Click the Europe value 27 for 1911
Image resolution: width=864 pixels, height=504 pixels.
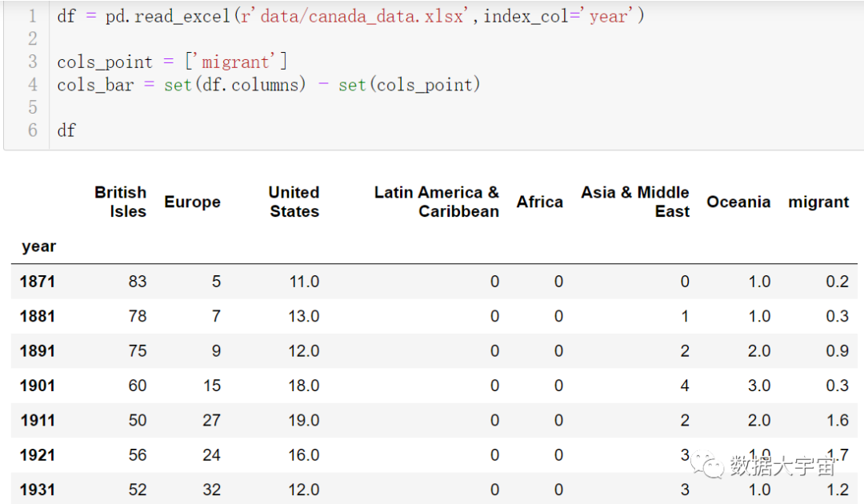tap(211, 420)
